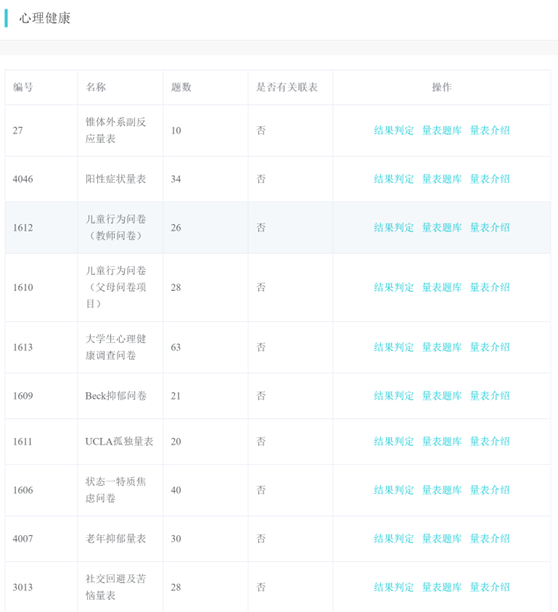Click 量表题库 in row 1612
This screenshot has height=612, width=558.
(x=442, y=228)
